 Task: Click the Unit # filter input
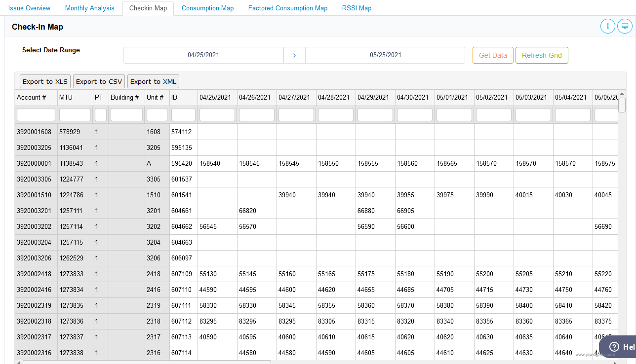pyautogui.click(x=157, y=115)
